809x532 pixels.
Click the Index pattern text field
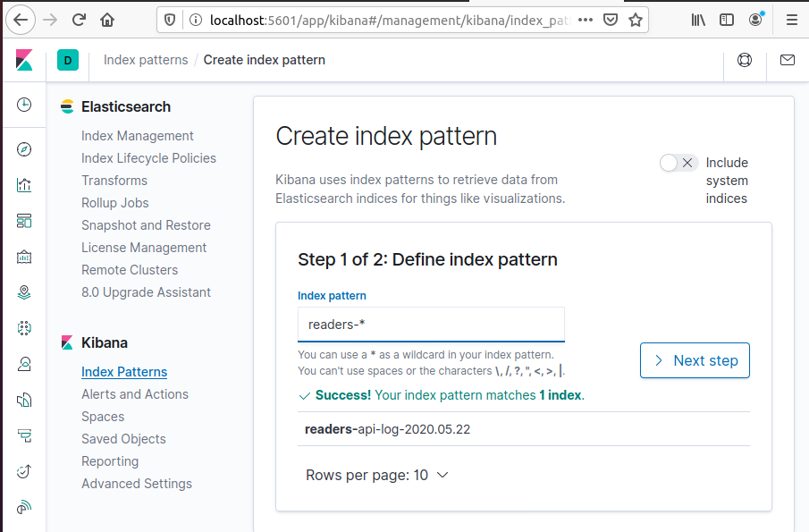tap(431, 325)
